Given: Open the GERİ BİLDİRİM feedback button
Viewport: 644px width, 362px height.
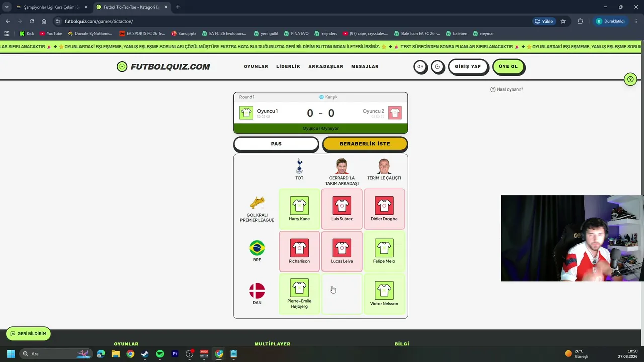Looking at the screenshot, I should (x=28, y=334).
